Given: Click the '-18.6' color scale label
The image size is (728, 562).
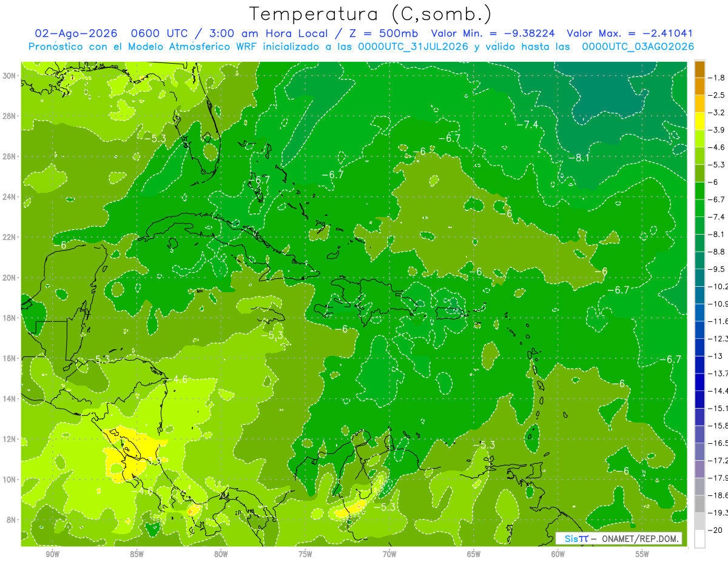Looking at the screenshot, I should (x=717, y=495).
